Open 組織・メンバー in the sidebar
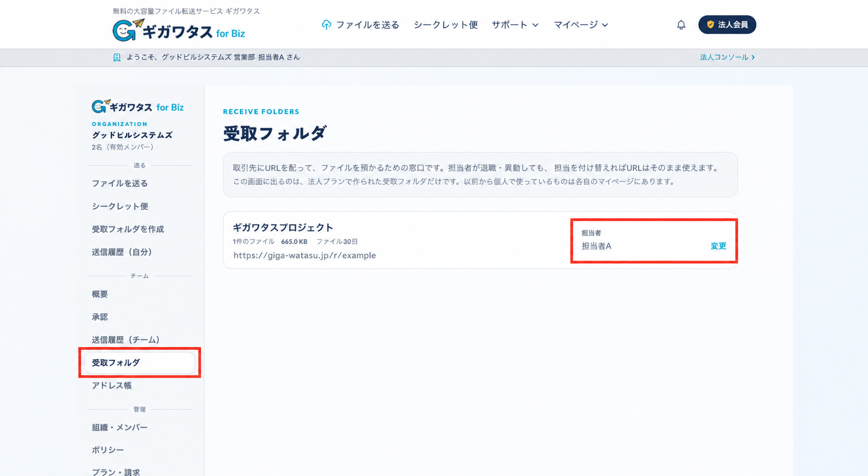868x476 pixels. [119, 427]
